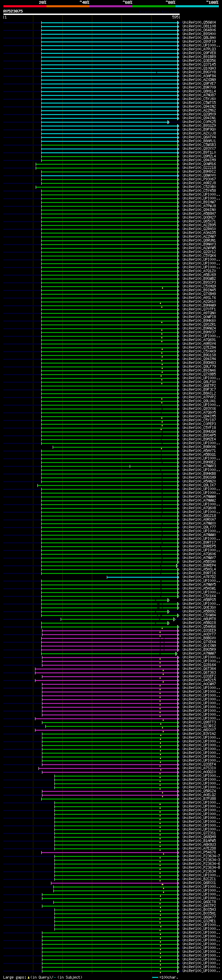Select hit label UniRef100_P93067
The width and height of the screenshot is (222, 980).
[199, 179]
